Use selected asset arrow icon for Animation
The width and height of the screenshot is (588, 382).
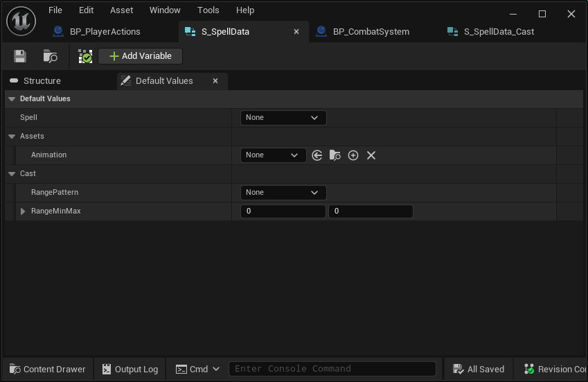pos(317,155)
